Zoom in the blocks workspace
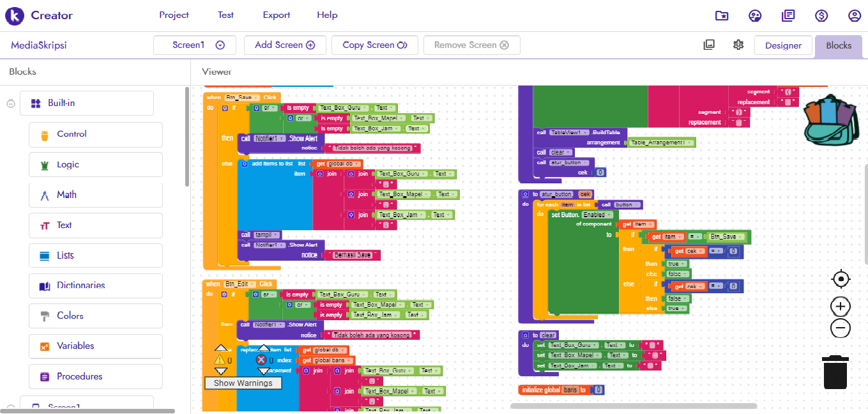 tap(841, 307)
